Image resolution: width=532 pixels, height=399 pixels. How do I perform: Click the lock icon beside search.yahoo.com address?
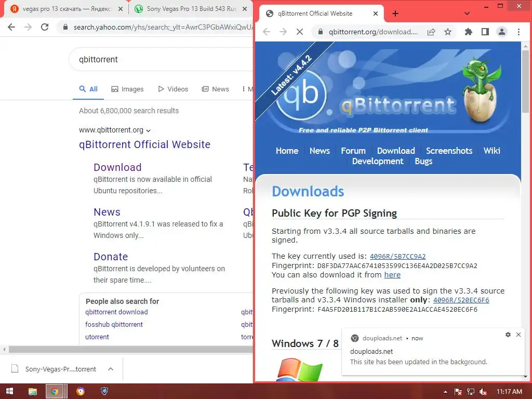coord(65,27)
